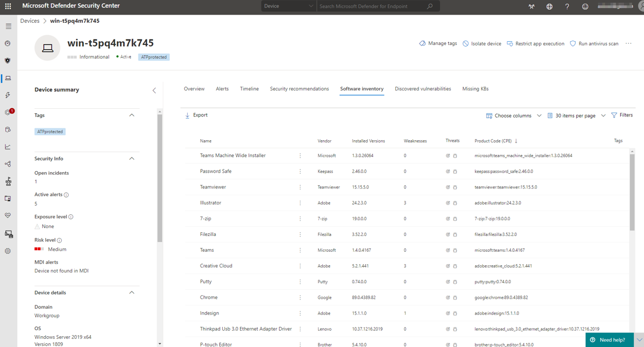
Task: Open Automated investigations lightning icon
Action: [x=7, y=95]
